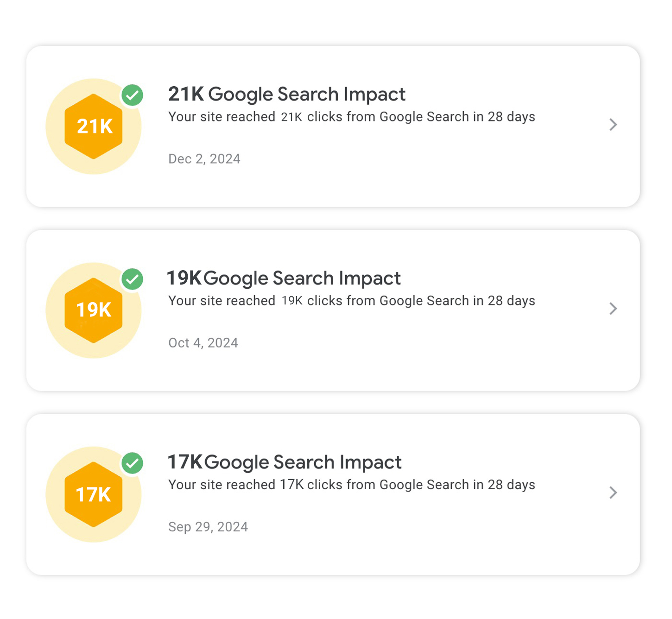Click green checkmark on 21K badge
The image size is (672, 619).
(x=133, y=95)
